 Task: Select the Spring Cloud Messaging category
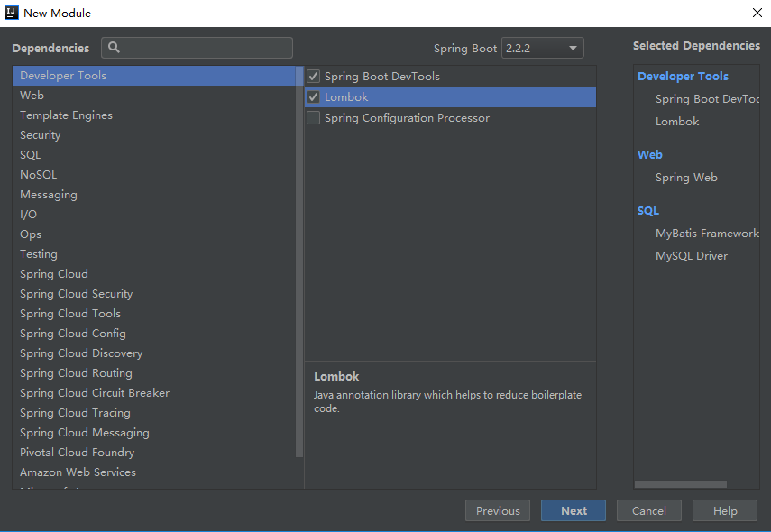pyautogui.click(x=154, y=433)
